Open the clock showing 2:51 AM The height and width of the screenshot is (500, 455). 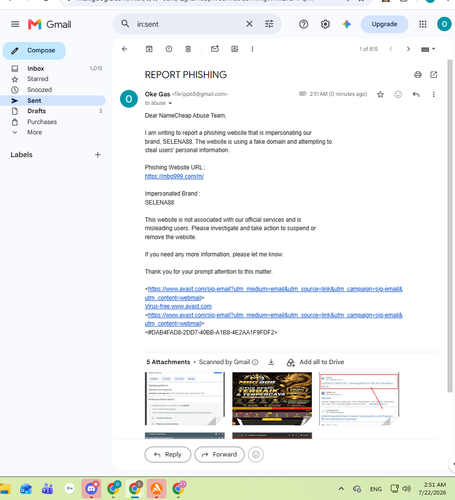[432, 489]
